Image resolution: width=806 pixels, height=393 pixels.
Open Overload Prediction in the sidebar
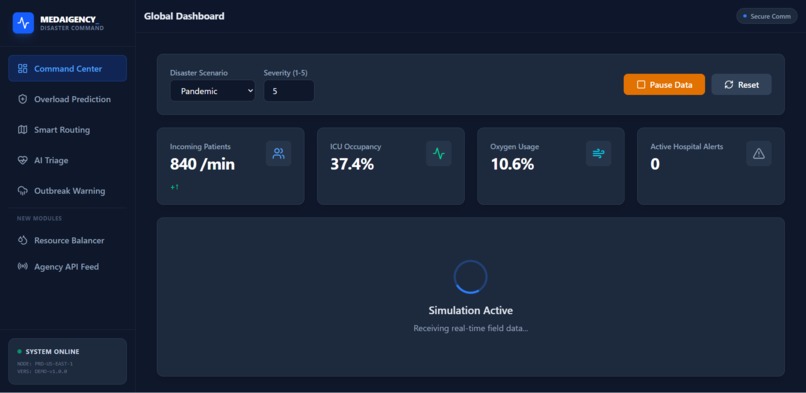(x=67, y=99)
